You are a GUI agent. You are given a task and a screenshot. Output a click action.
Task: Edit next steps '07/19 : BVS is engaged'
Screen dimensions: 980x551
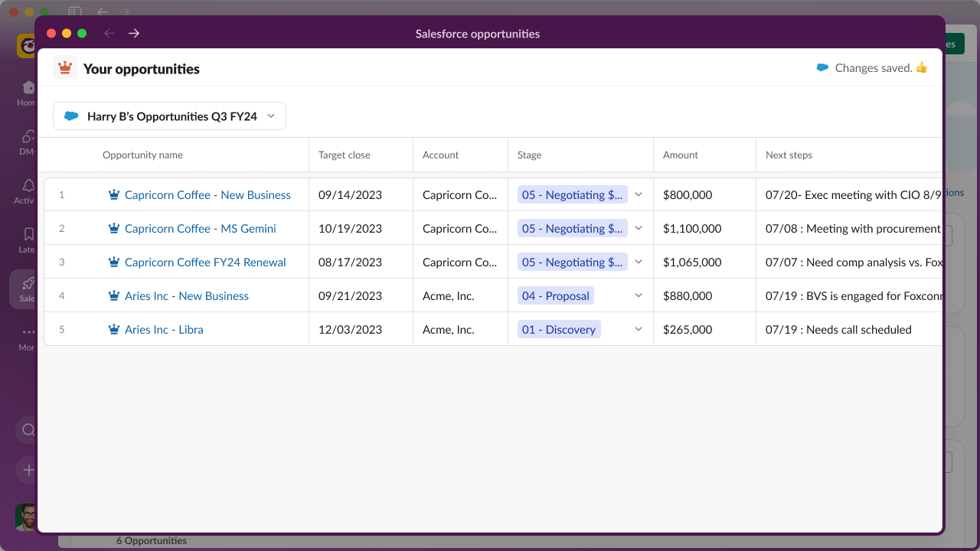pyautogui.click(x=849, y=296)
